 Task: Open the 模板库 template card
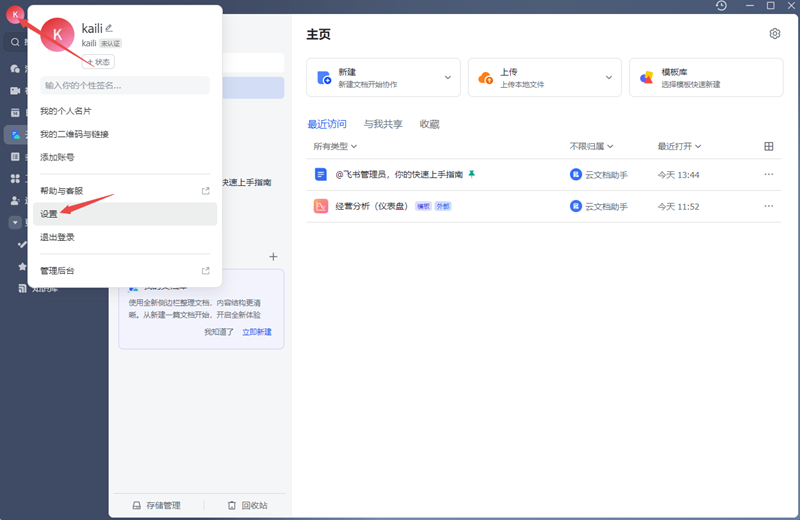coord(706,78)
